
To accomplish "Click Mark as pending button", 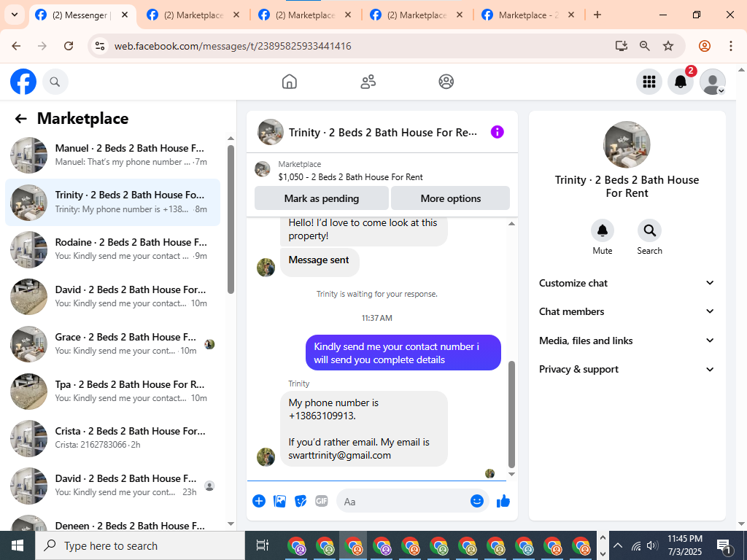I will pos(322,198).
